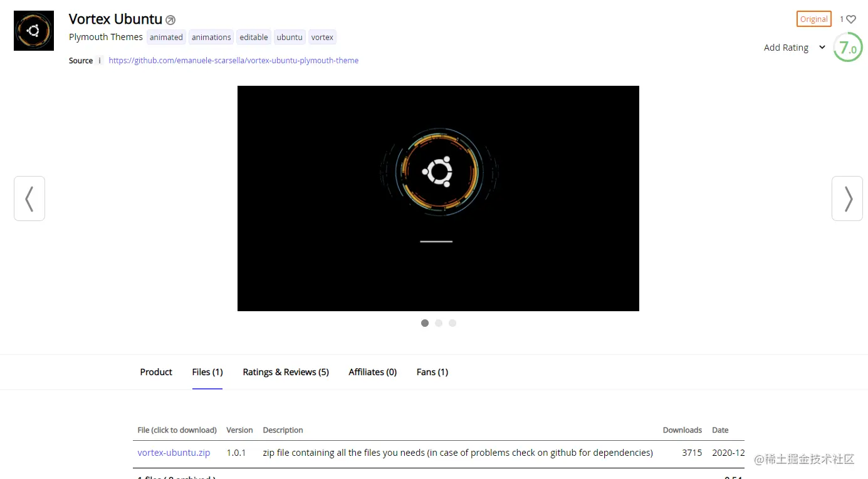Click the File (click to download) header
Viewport: 868px width, 479px height.
coord(177,430)
